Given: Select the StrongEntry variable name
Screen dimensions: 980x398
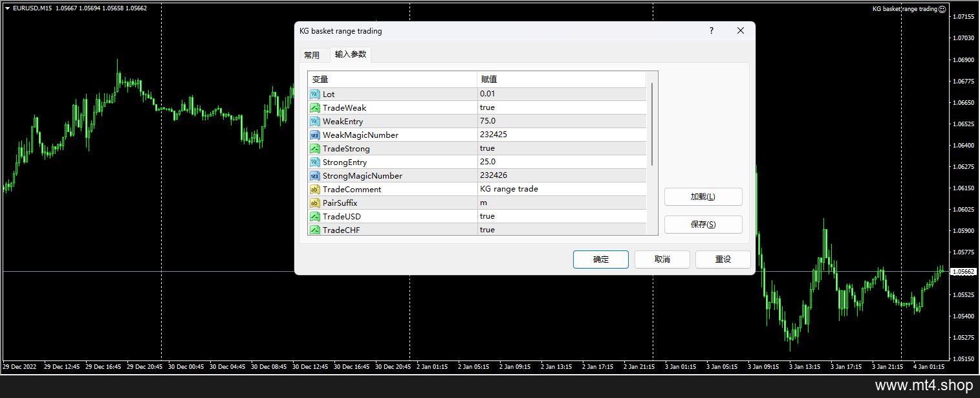Looking at the screenshot, I should (x=345, y=162).
